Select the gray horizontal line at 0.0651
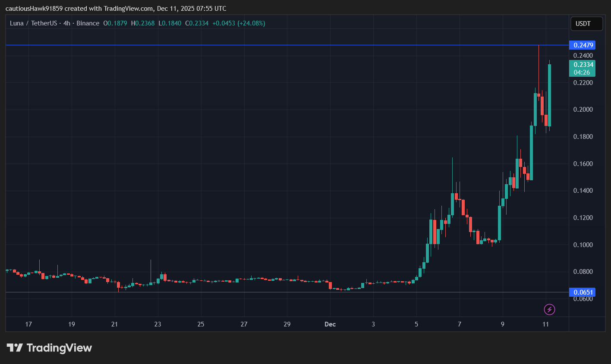This screenshot has height=364, width=611. click(259, 292)
